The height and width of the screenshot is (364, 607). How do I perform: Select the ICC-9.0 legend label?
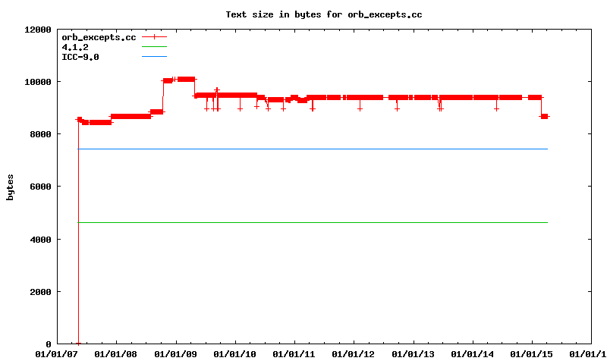pos(80,57)
